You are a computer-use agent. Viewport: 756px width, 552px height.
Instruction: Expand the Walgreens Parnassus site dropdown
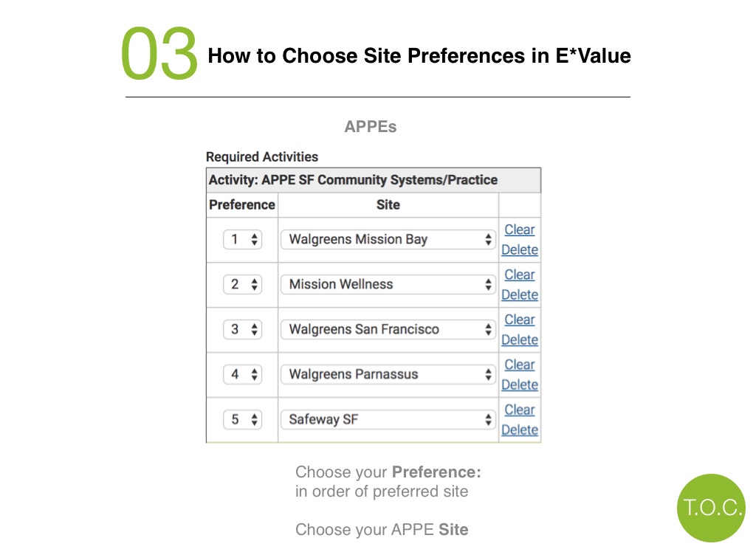[388, 375]
